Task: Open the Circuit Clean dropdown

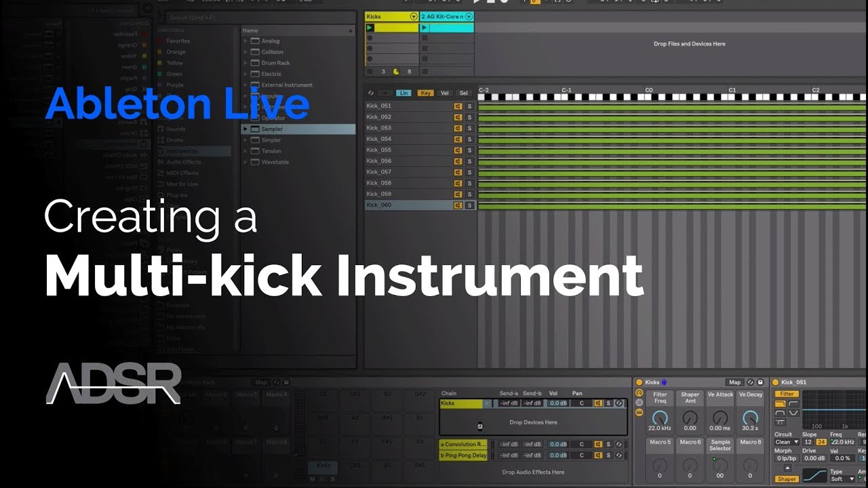Action: click(x=787, y=442)
